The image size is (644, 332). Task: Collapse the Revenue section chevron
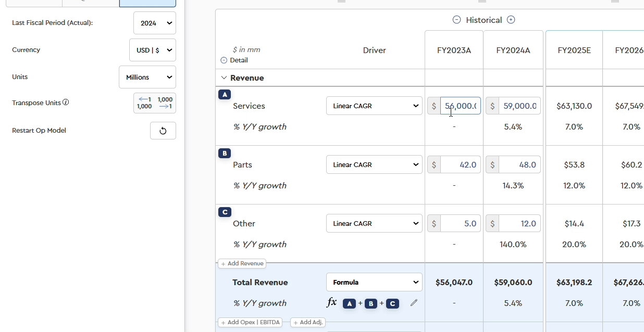pyautogui.click(x=224, y=78)
